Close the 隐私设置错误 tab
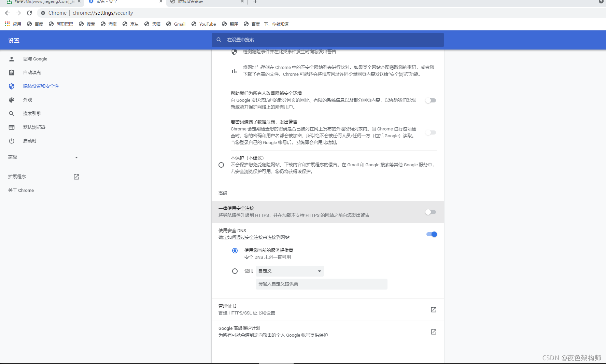The height and width of the screenshot is (364, 606). [x=242, y=2]
